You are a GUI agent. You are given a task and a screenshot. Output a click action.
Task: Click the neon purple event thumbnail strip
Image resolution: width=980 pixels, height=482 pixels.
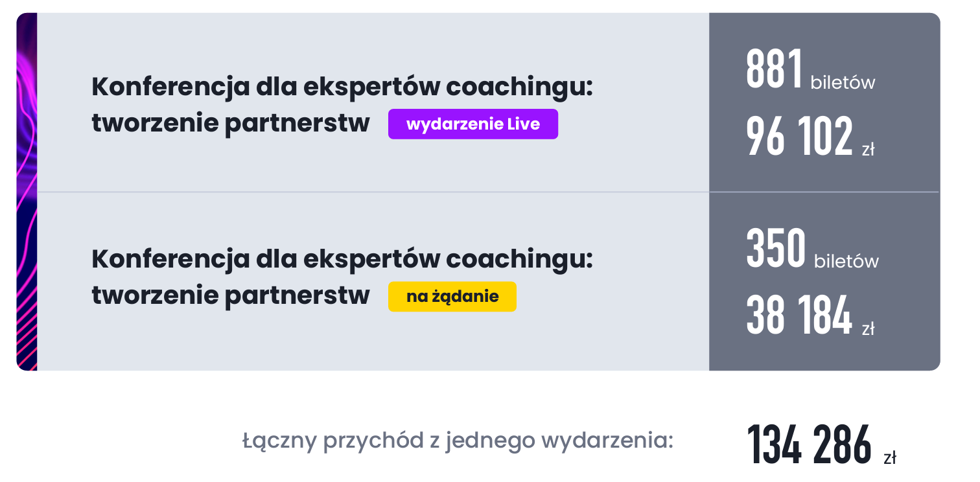coord(27,192)
